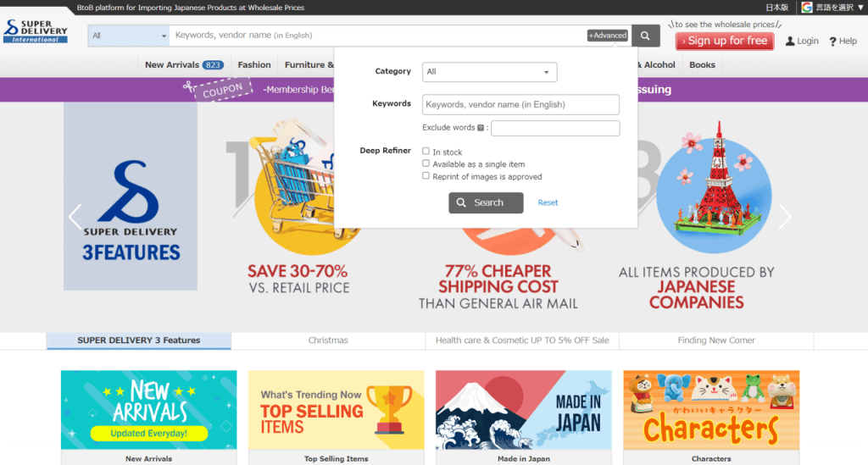Click the scissors coupon banner
Viewport: 868px width, 465px height.
click(x=218, y=90)
